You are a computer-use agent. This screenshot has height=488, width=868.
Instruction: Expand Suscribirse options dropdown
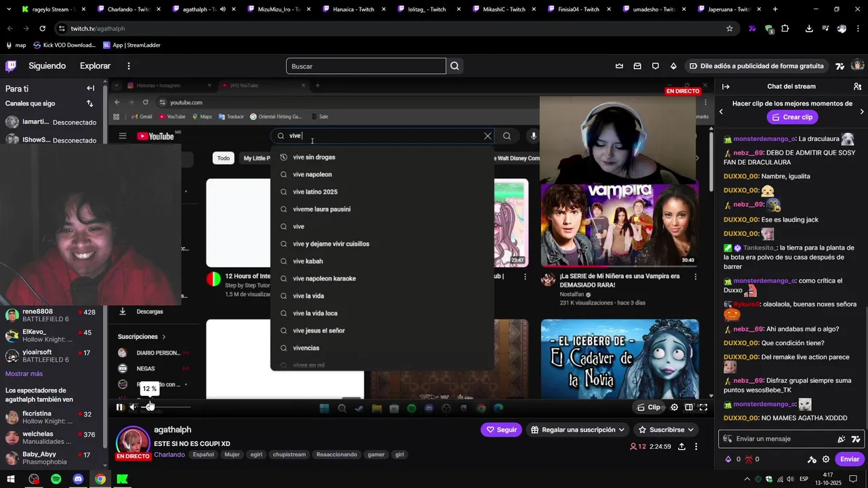click(x=667, y=430)
